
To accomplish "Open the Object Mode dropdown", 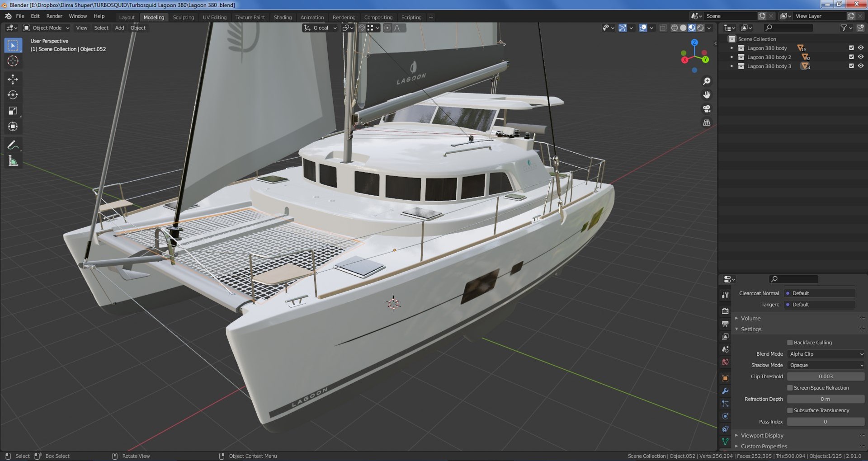I will 47,28.
